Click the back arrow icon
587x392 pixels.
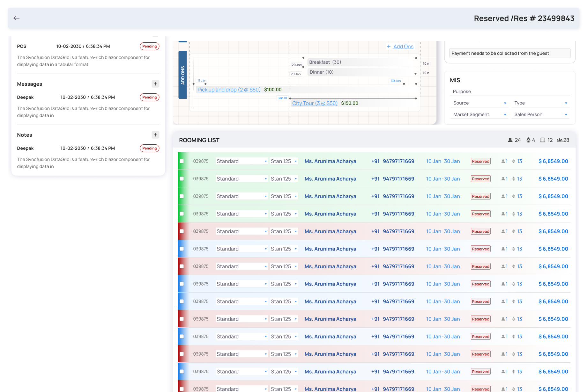coord(17,18)
